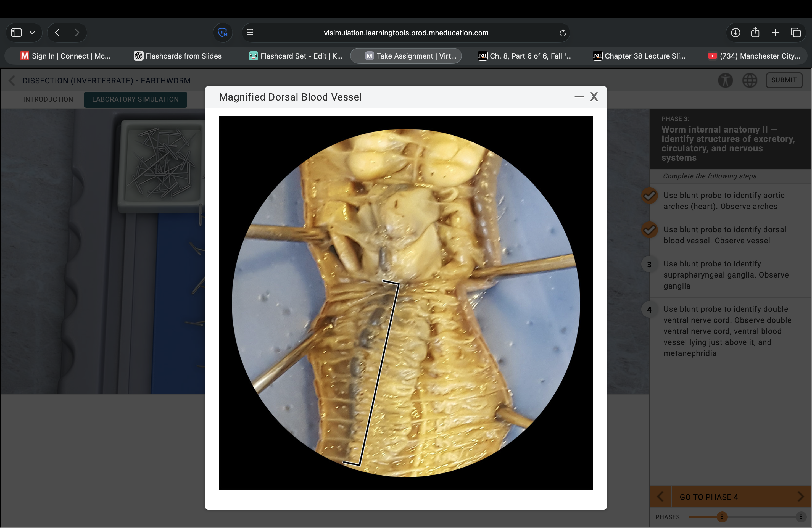Image resolution: width=812 pixels, height=528 pixels.
Task: Open tab overview icon
Action: point(796,33)
